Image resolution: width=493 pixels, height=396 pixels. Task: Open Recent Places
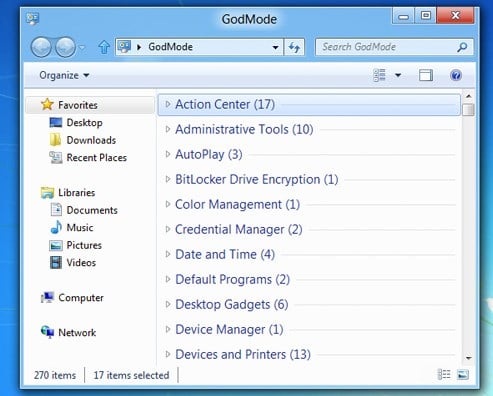97,157
